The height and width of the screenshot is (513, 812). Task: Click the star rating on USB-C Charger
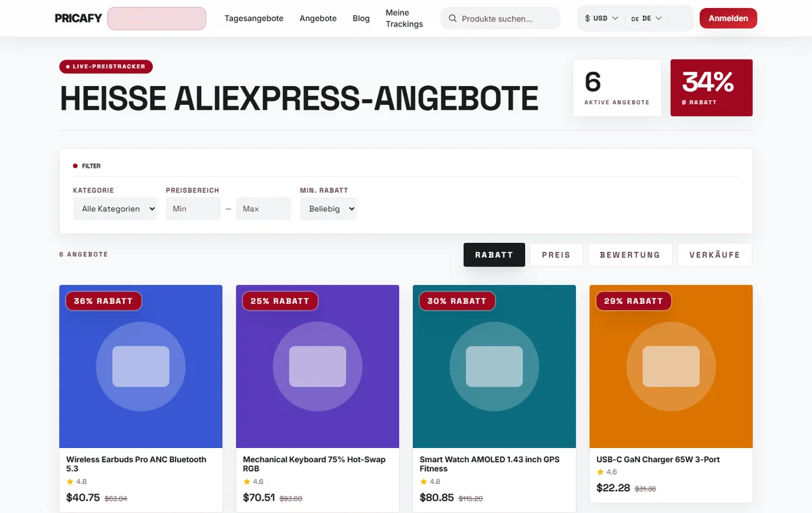pos(606,472)
